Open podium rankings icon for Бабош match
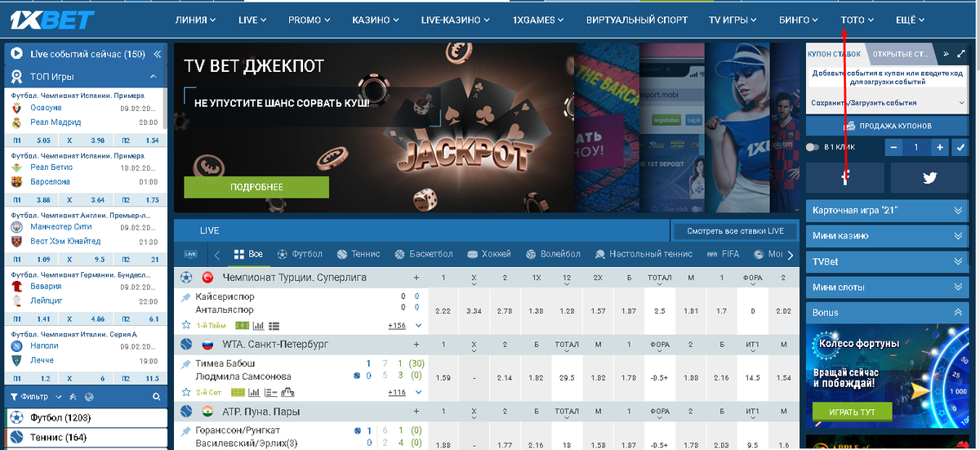 [x=287, y=392]
